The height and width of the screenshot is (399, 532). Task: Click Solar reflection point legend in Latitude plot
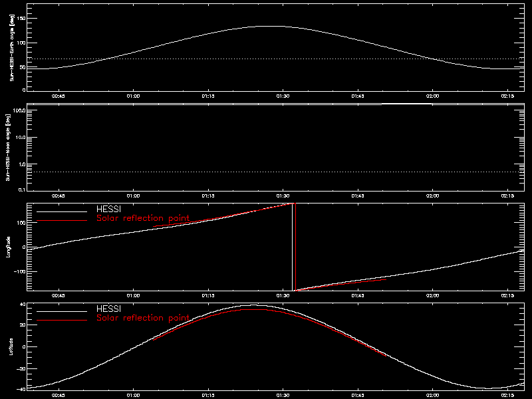pos(143,318)
